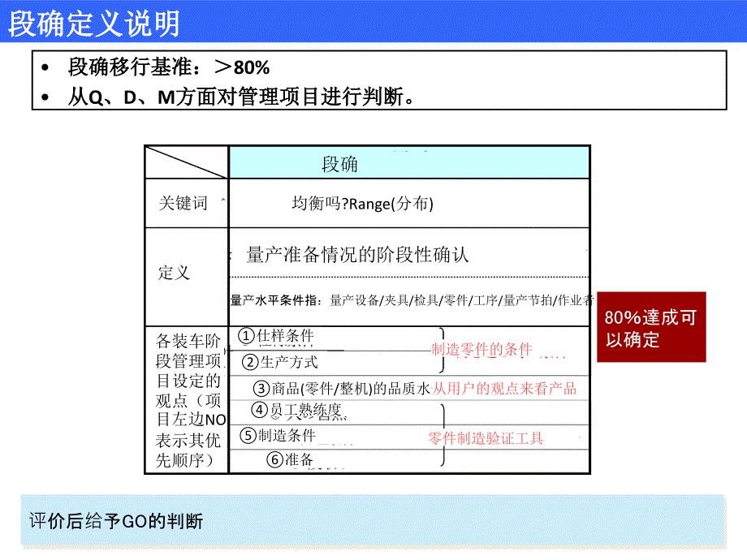Click item '⑥准备'
This screenshot has width=747, height=560.
(290, 459)
